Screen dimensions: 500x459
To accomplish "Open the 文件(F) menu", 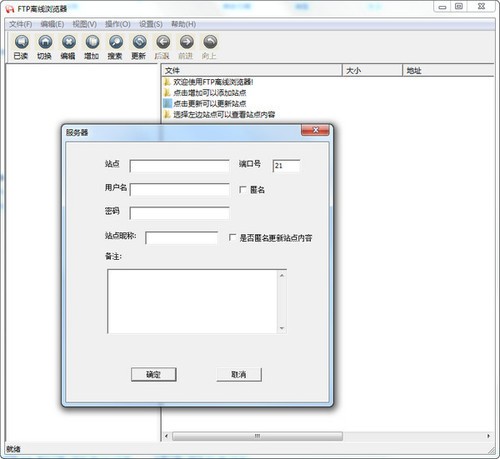I will [20, 24].
